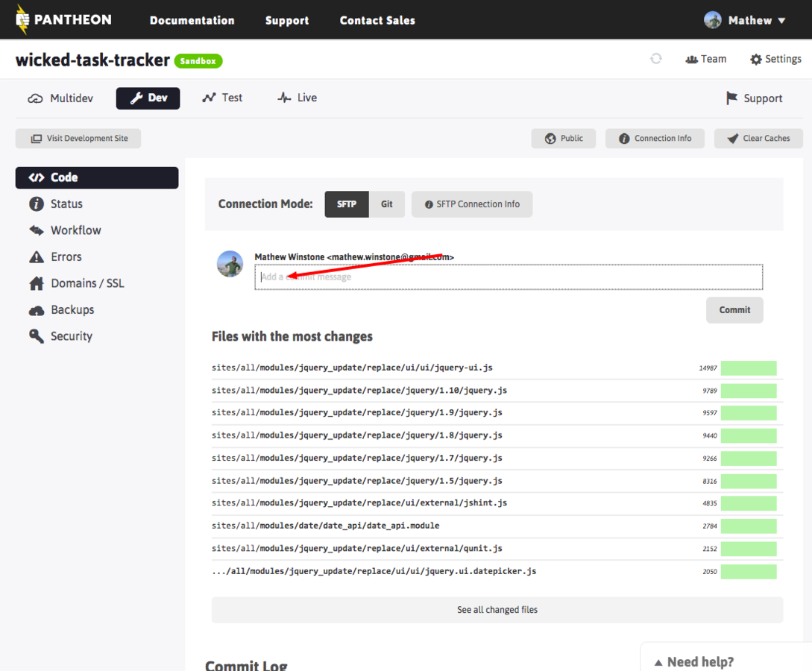Click the Visit Development Site button
The width and height of the screenshot is (812, 671).
click(x=78, y=138)
